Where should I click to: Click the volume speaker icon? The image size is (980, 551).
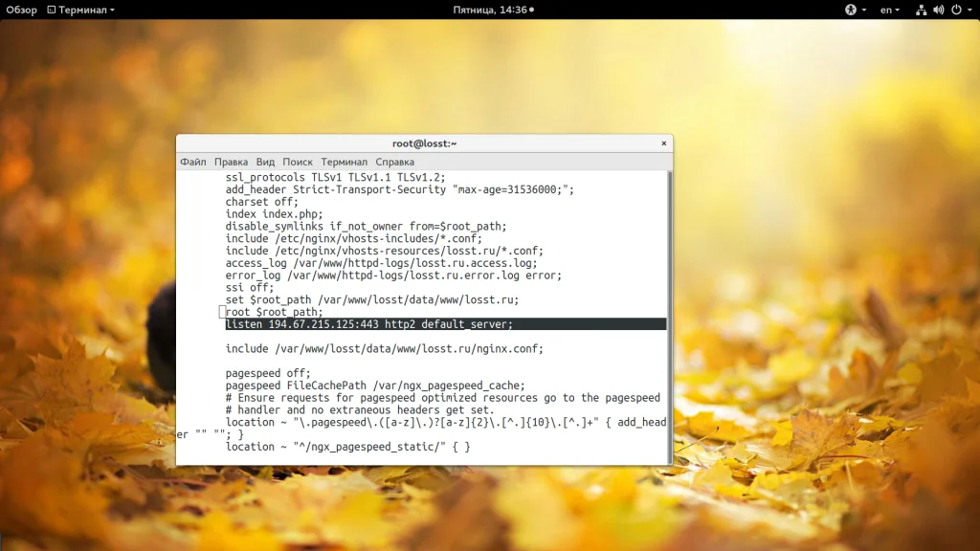click(937, 10)
